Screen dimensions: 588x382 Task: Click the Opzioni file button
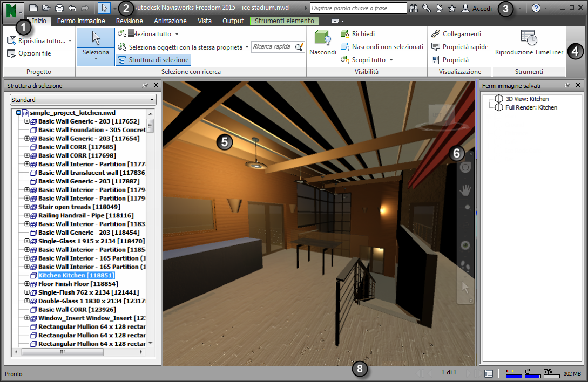point(29,53)
